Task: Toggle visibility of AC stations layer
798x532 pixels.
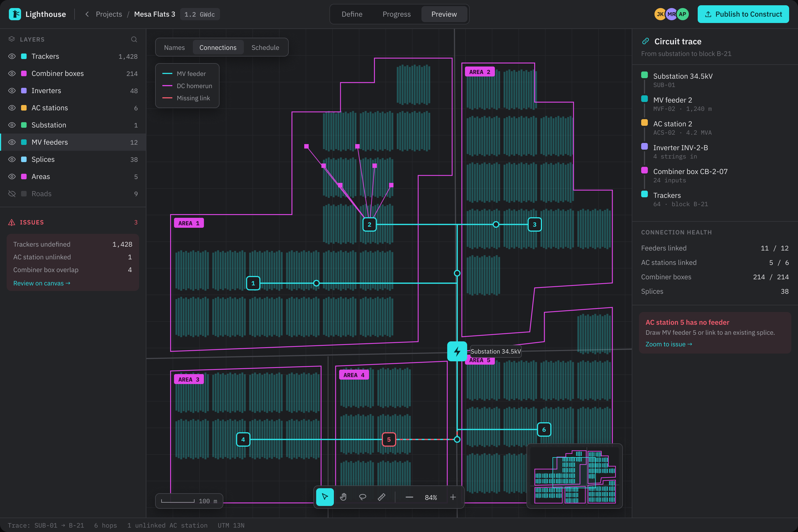Action: 12,108
